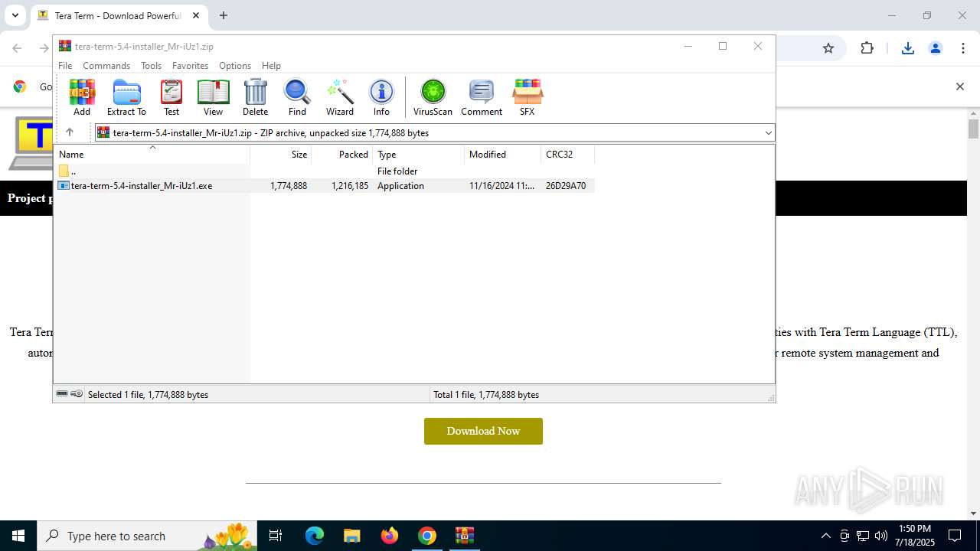Open the Help menu
Image resolution: width=980 pixels, height=551 pixels.
(x=271, y=66)
